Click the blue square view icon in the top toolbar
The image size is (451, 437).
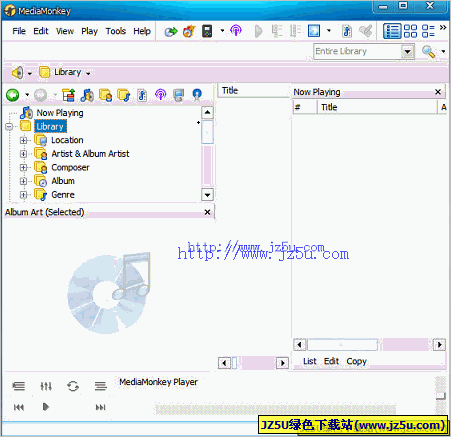(314, 31)
